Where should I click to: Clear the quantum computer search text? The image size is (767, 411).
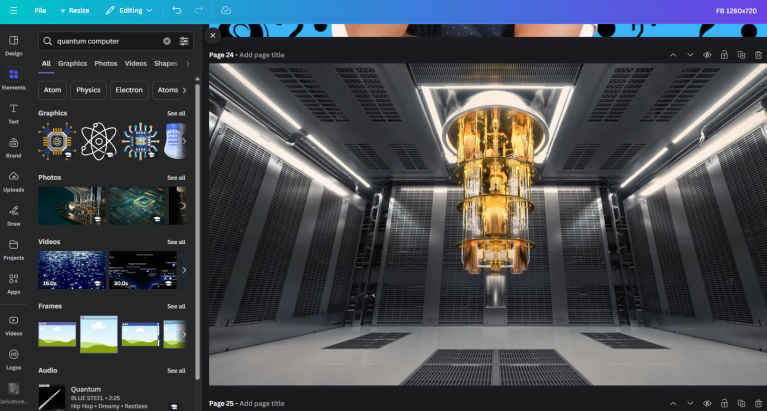click(167, 41)
